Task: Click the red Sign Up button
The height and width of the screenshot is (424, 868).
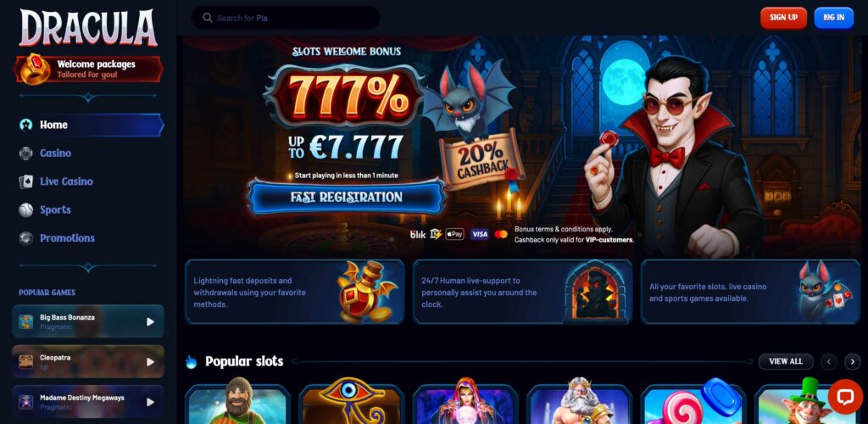Action: pos(783,18)
